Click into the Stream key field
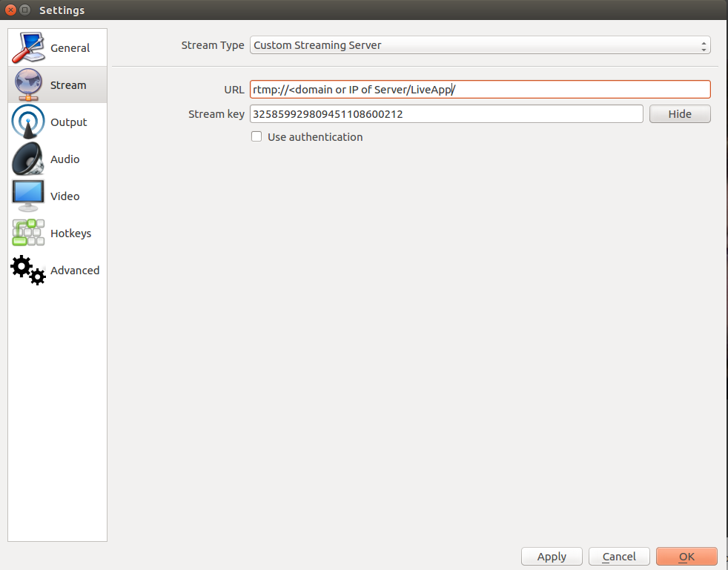Screen dimensions: 728x570 pos(446,113)
